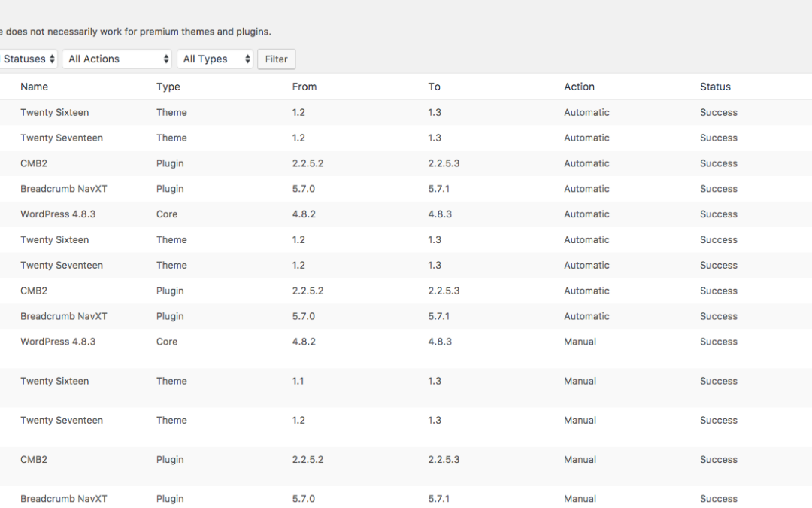Click the To column header
812x508 pixels.
(x=435, y=87)
